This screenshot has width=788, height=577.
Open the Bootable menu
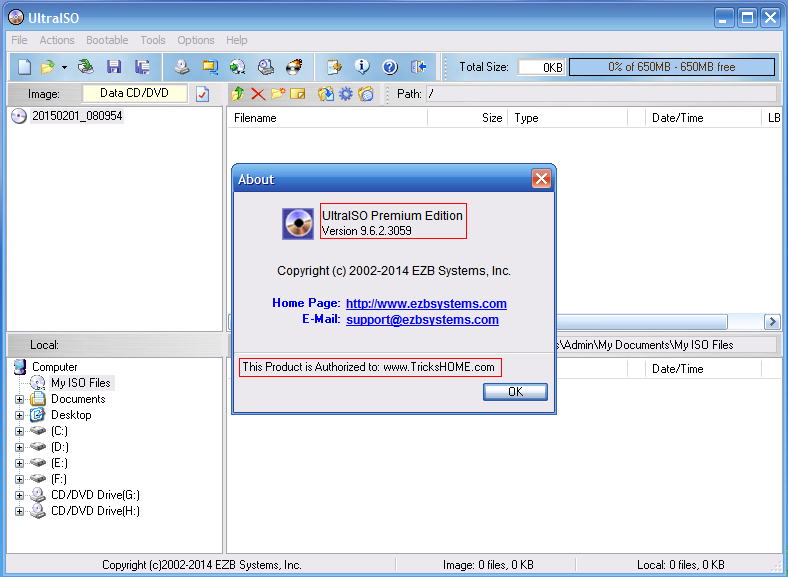coord(107,40)
